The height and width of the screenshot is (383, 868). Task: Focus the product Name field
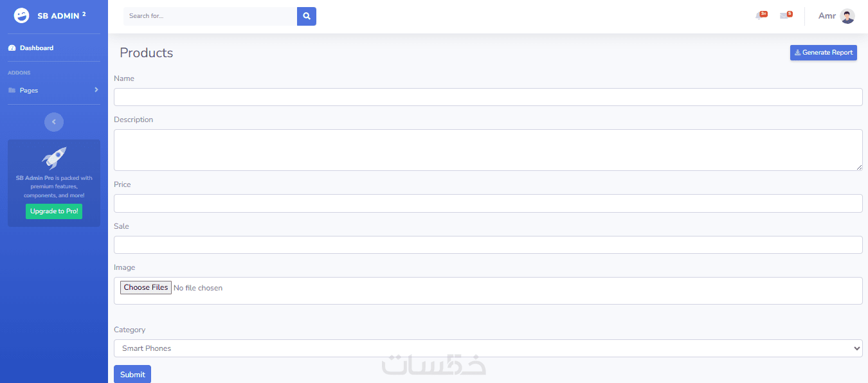(488, 97)
